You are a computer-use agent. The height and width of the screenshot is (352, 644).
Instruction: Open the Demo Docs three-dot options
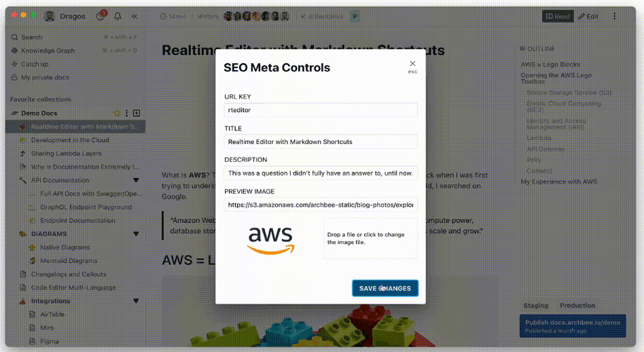(127, 113)
